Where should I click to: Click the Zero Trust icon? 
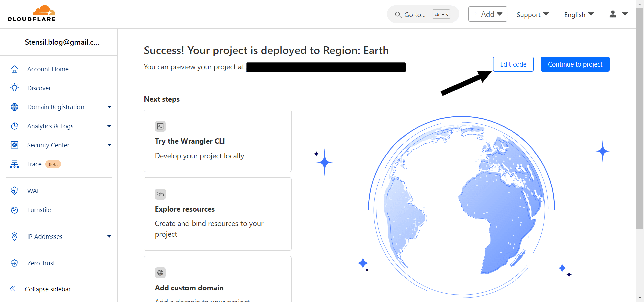[14, 263]
